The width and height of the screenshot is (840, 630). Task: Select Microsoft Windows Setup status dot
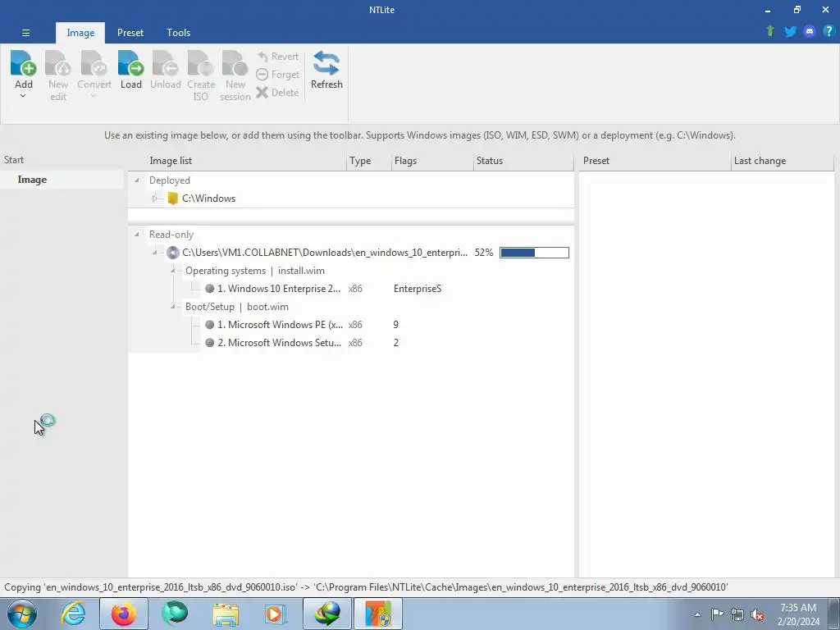(209, 342)
